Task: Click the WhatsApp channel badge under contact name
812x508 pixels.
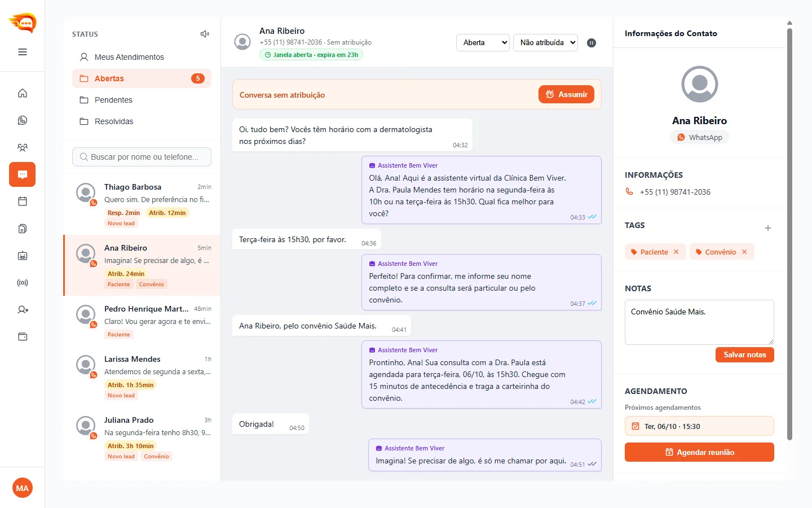Action: point(699,137)
